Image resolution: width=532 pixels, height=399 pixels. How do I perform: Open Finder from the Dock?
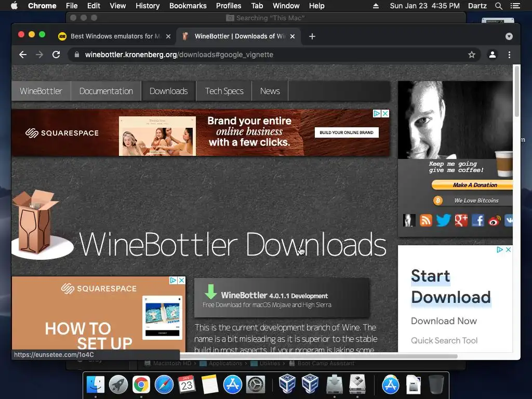click(96, 384)
